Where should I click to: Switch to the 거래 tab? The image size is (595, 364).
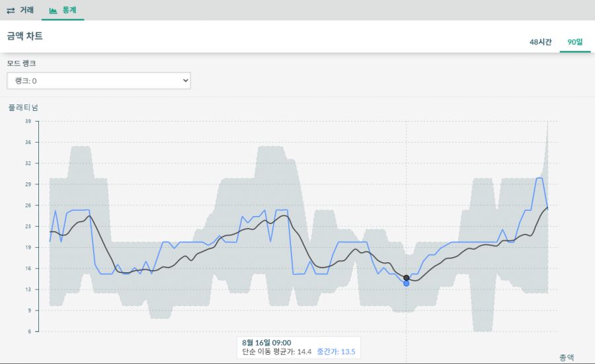[20, 11]
